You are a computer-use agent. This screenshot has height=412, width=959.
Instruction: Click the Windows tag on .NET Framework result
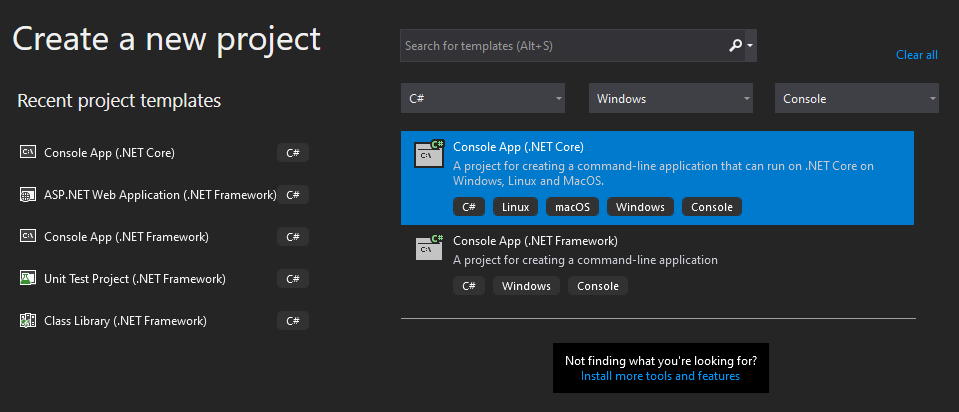(x=526, y=285)
